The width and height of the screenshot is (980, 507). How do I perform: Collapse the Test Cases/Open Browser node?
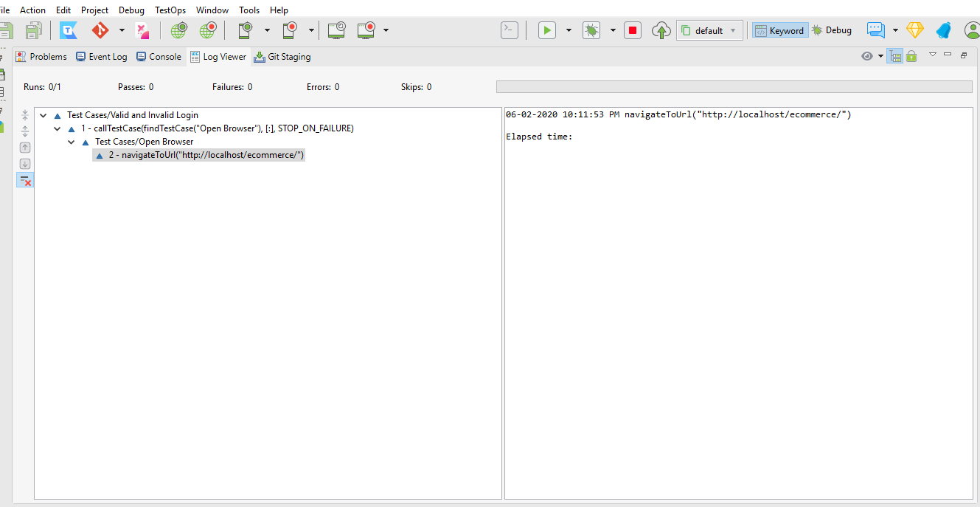pos(72,142)
